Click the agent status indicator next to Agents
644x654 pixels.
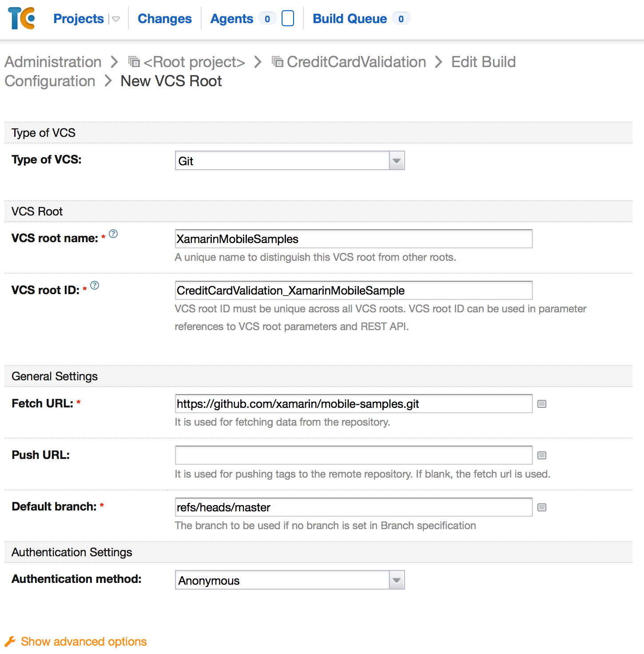pos(288,19)
